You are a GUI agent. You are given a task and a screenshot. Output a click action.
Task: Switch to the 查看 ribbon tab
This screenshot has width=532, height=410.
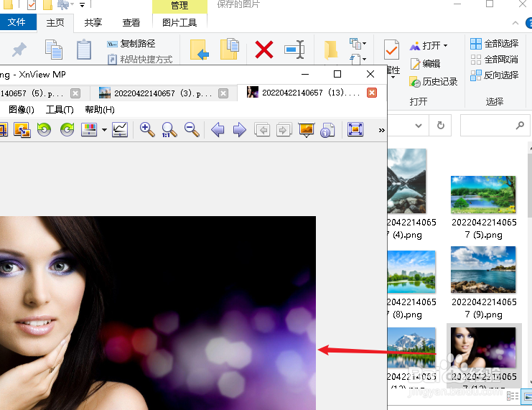131,23
